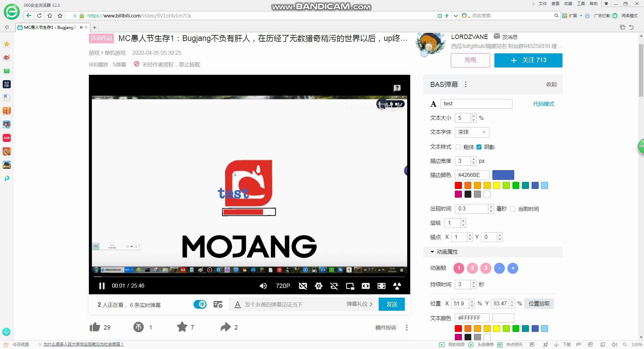The height and width of the screenshot is (349, 644).
Task: Send a message via 发消息
Action: coord(506,37)
